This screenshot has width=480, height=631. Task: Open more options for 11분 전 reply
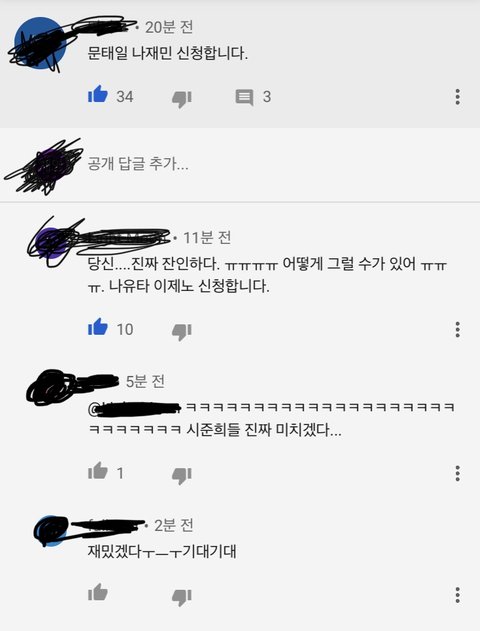(x=457, y=329)
